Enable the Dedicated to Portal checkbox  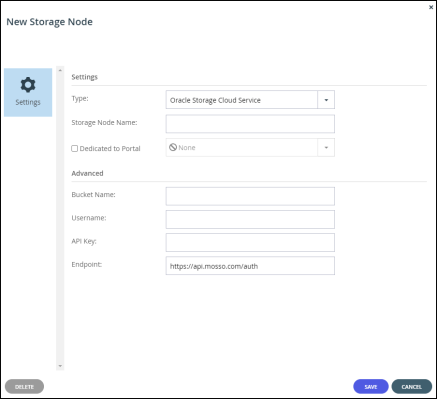(x=75, y=148)
